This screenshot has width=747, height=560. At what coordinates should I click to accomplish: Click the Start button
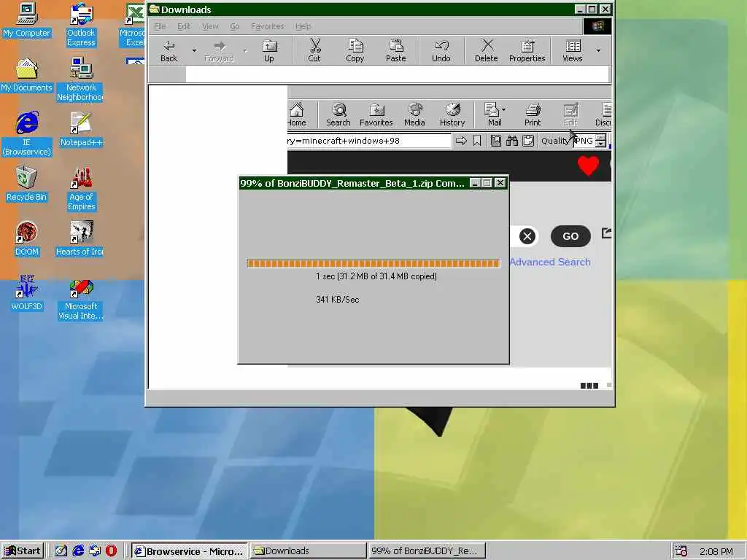(x=23, y=551)
